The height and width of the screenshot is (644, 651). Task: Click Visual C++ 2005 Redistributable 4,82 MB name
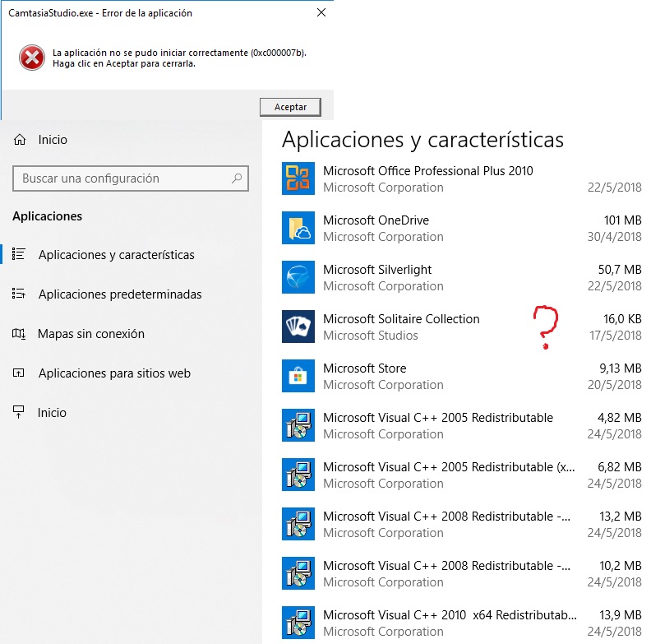click(438, 418)
